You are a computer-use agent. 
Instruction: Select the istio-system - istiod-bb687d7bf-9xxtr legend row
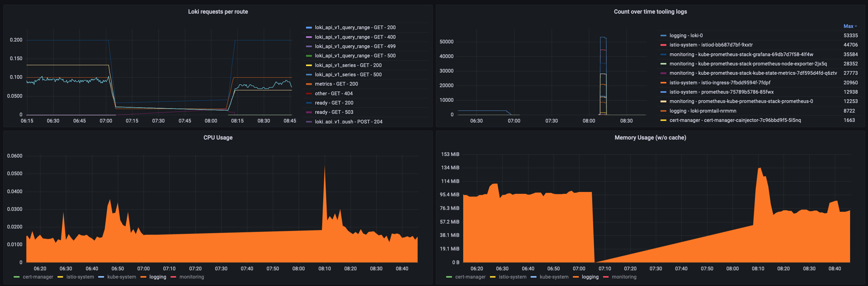[x=710, y=45]
